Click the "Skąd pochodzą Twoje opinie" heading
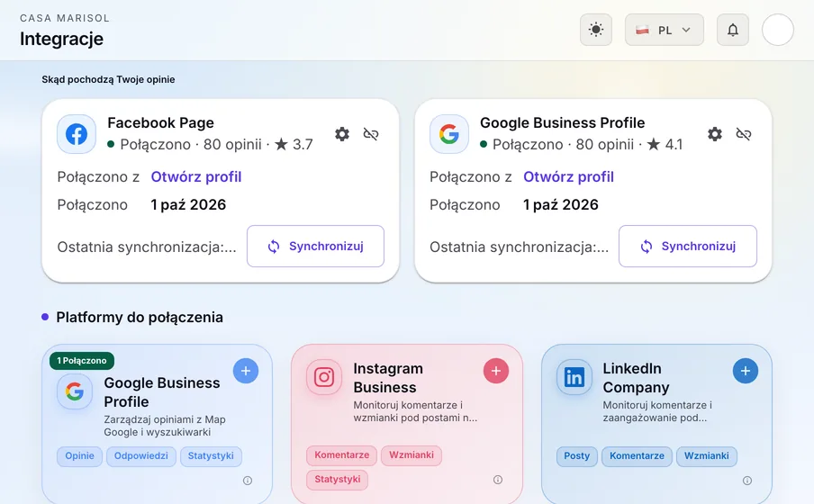This screenshot has height=504, width=814. 108,79
